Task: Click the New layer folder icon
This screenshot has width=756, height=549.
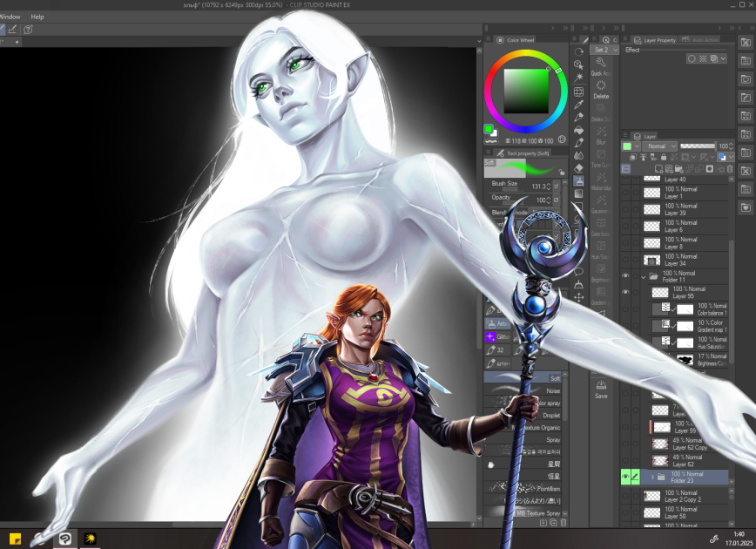Action: [678, 169]
